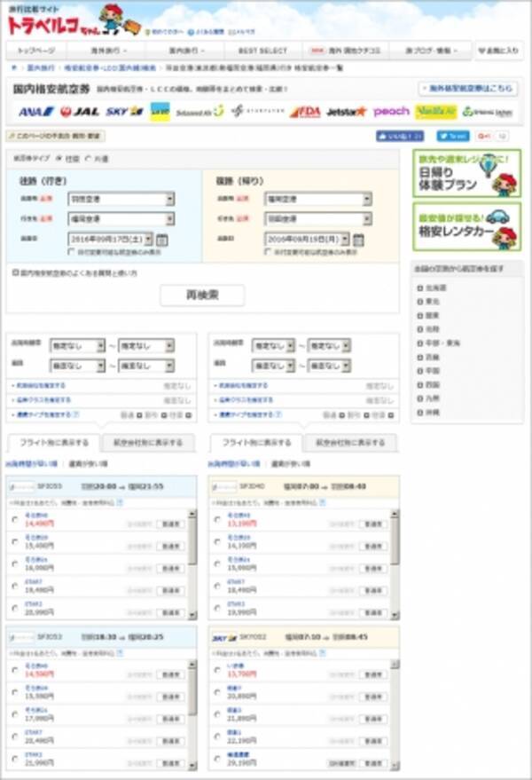Open the BEST SELECT nav item
The width and height of the screenshot is (532, 780).
click(x=263, y=51)
